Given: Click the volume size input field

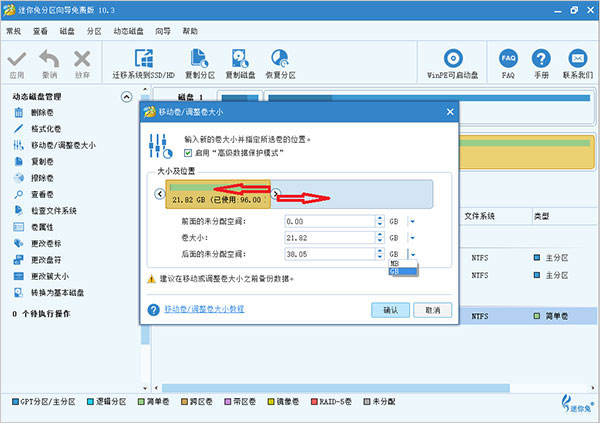Looking at the screenshot, I should [x=330, y=238].
